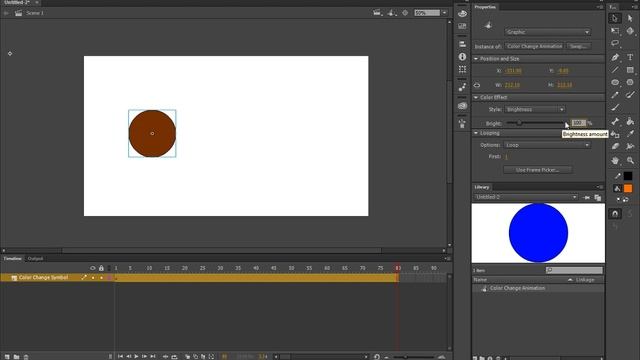
Task: Toggle the Loop playback button in timeline
Action: coord(174,357)
